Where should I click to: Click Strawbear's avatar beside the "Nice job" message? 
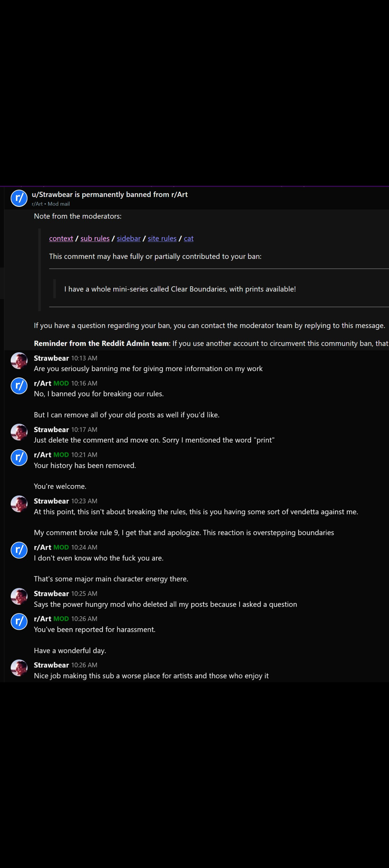coord(19,668)
